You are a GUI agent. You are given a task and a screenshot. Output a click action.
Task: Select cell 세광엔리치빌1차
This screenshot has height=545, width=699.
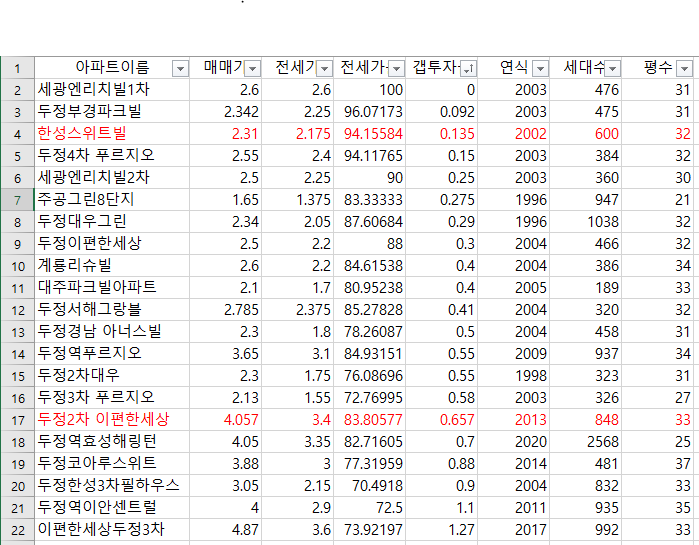coord(112,90)
